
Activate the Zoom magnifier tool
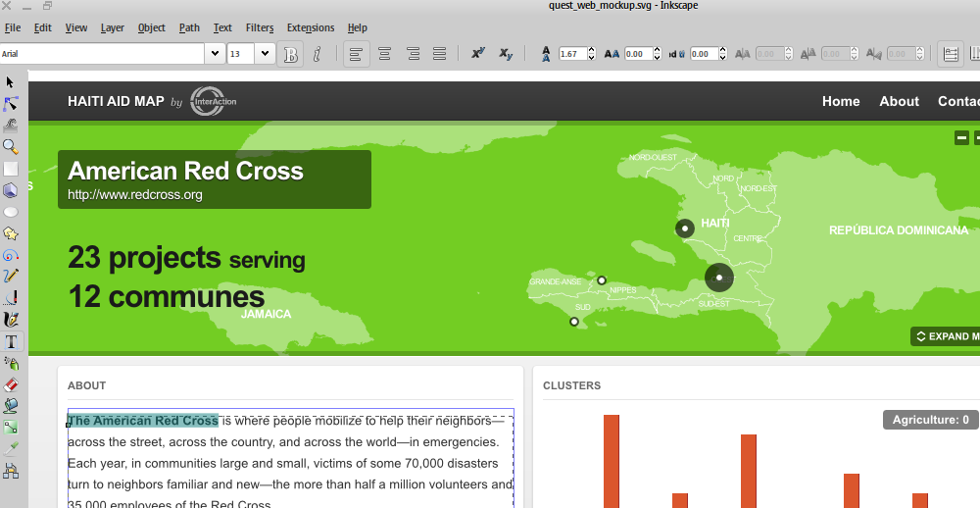click(x=10, y=147)
